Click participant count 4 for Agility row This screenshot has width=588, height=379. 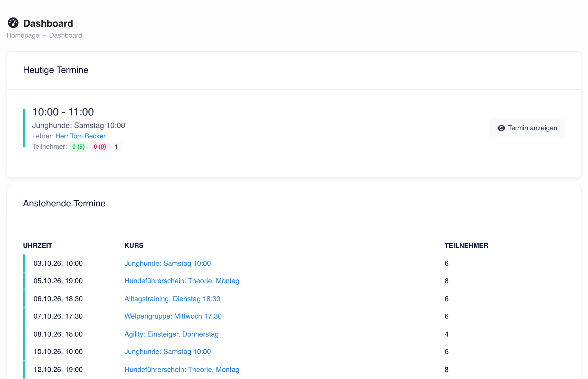(447, 334)
